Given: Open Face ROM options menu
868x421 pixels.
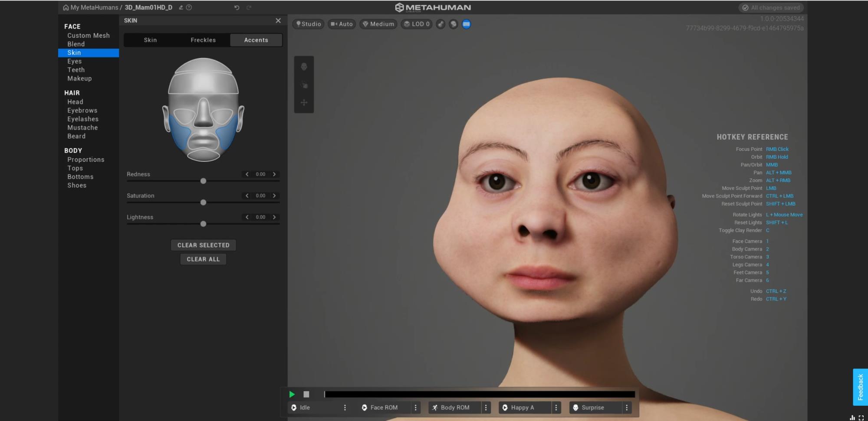Looking at the screenshot, I should coord(415,408).
